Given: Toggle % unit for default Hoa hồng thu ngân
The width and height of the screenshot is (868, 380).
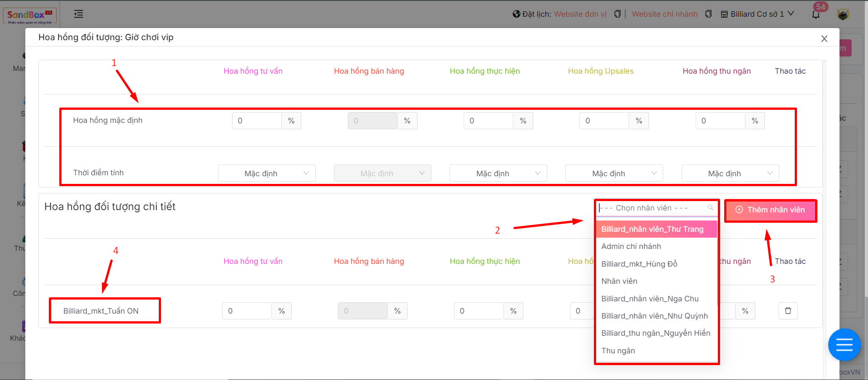Looking at the screenshot, I should click(754, 121).
